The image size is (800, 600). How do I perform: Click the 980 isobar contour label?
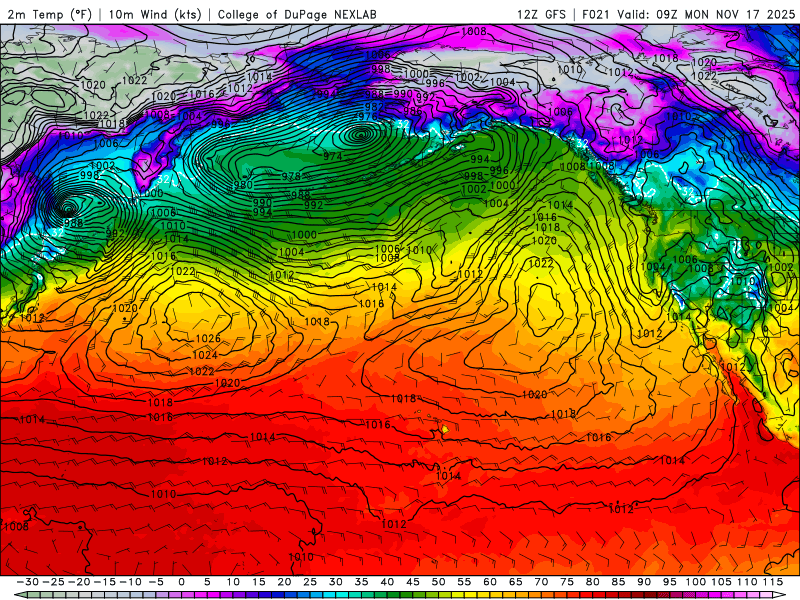243,185
